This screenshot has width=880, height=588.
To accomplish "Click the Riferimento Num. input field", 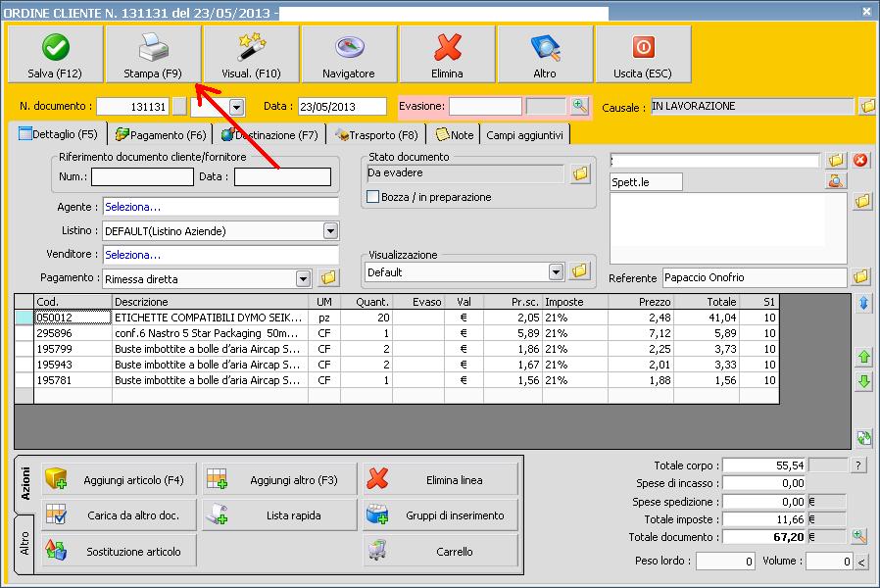I will [142, 176].
